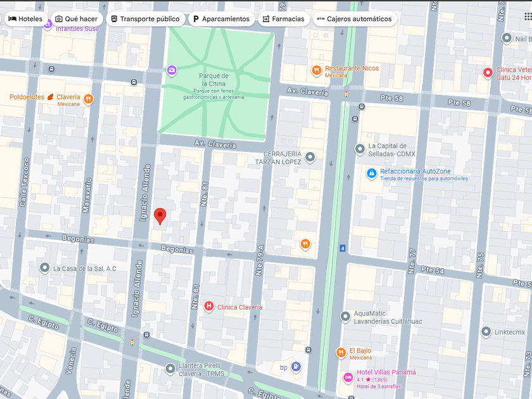This screenshot has width=532, height=399.
Task: Click the La Capital de Selladas- CDMX label
Action: coord(392,150)
